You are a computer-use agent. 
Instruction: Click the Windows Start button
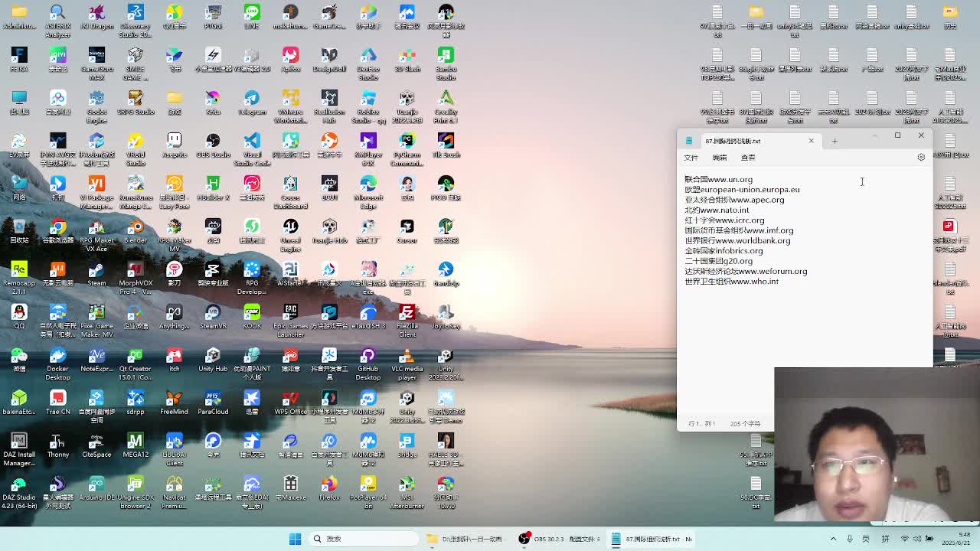[x=295, y=539]
